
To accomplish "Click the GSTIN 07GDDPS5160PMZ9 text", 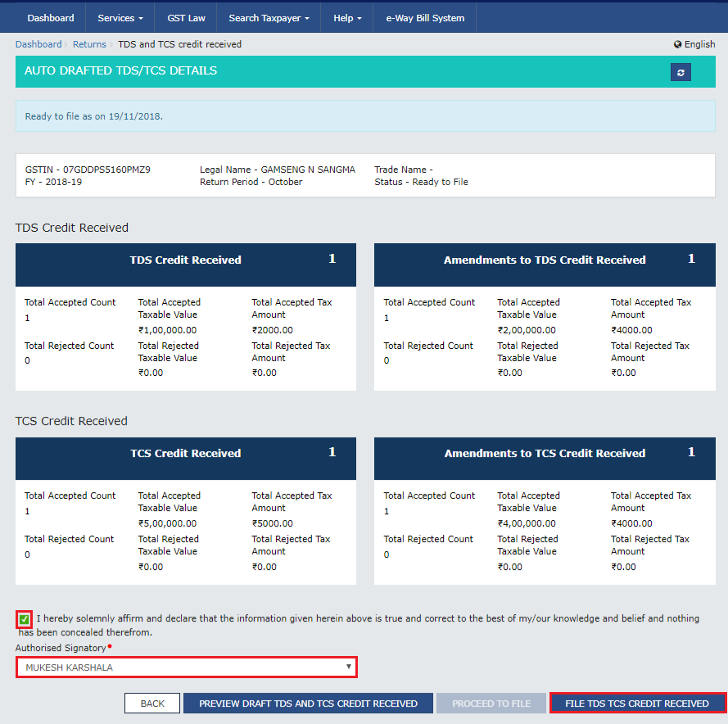I will coord(88,170).
